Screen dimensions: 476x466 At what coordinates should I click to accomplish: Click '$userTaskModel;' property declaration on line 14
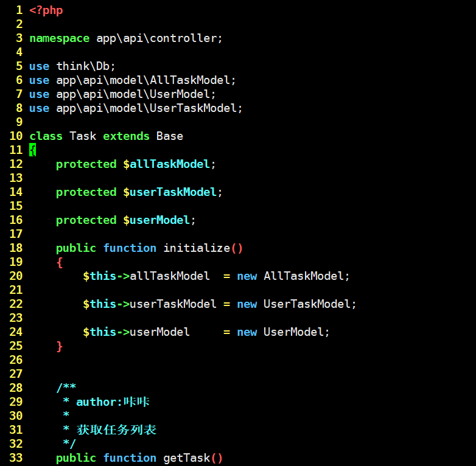tap(173, 192)
